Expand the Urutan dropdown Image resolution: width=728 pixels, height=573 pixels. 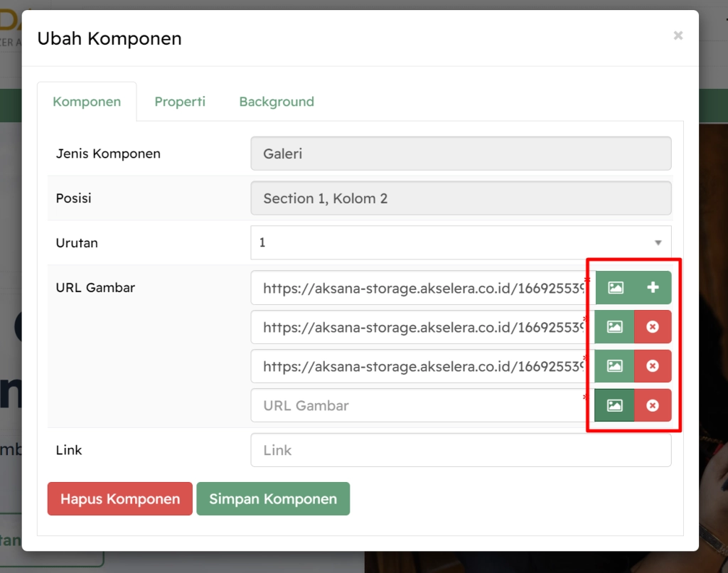[x=461, y=242]
